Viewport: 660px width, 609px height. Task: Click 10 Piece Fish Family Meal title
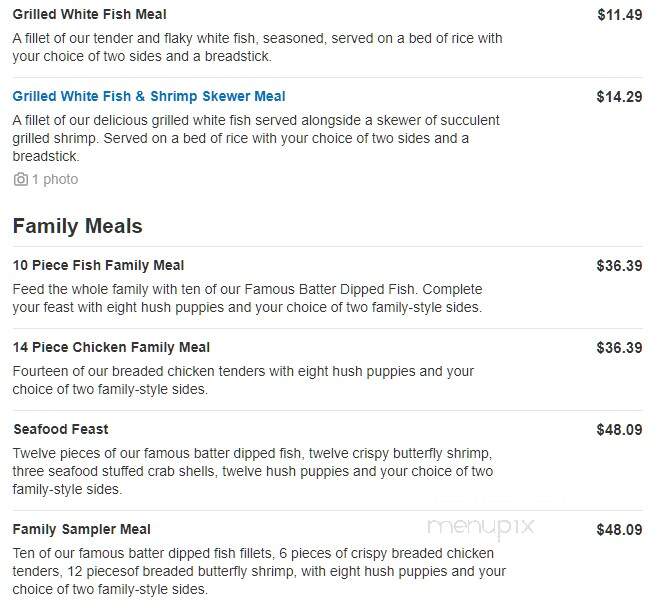(98, 266)
